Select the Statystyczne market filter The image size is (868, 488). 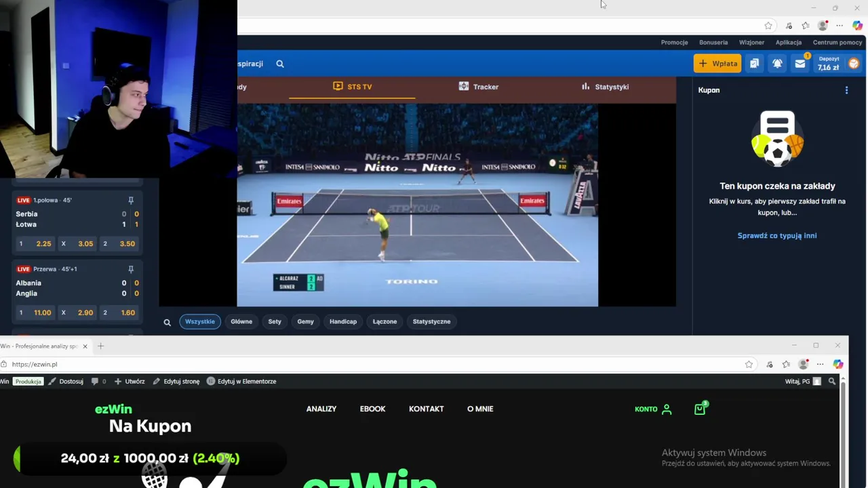[431, 322]
